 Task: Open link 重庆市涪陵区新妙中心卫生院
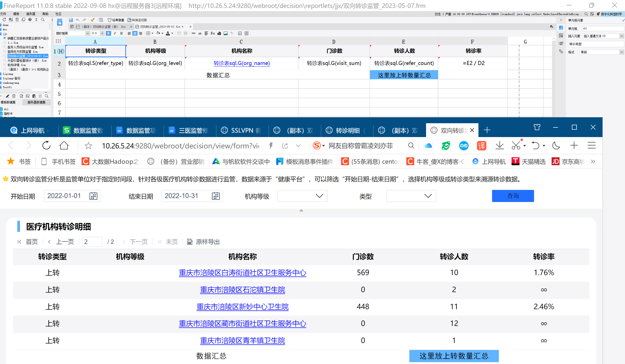(242, 307)
